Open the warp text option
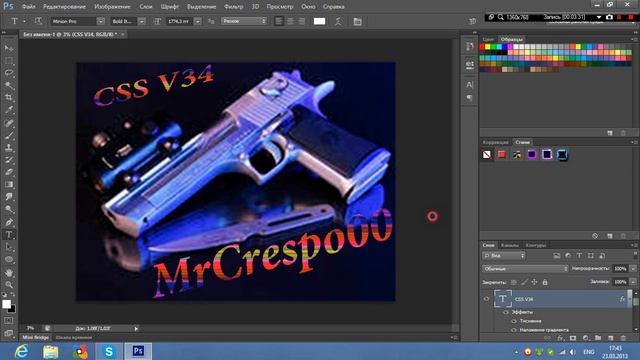Image resolution: width=640 pixels, height=360 pixels. pos(338,21)
